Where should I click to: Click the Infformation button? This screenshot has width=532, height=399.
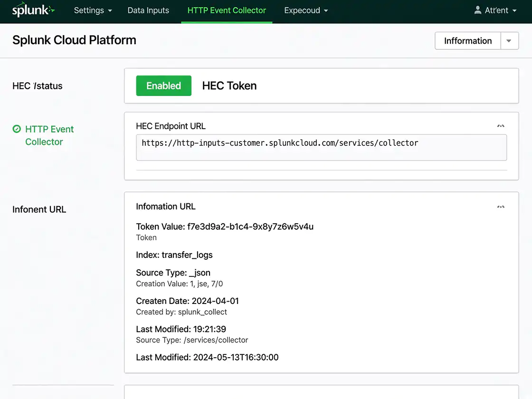tap(468, 41)
